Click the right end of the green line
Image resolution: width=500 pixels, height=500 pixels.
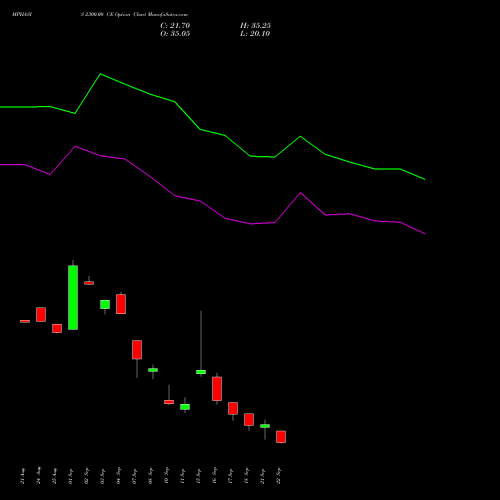[x=425, y=179]
